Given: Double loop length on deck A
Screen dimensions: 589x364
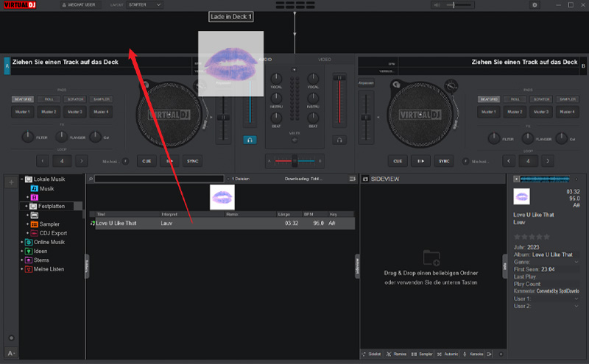Looking at the screenshot, I should click(82, 161).
